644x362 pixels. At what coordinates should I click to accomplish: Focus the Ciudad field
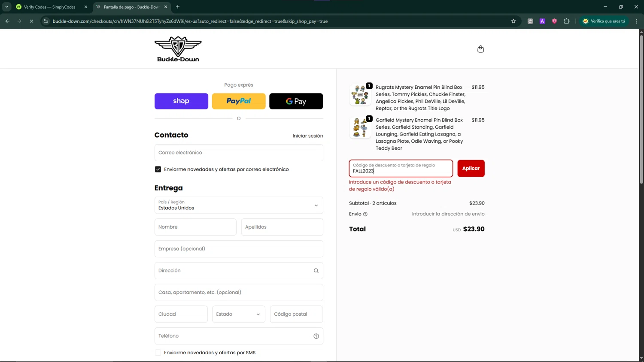pos(181,314)
